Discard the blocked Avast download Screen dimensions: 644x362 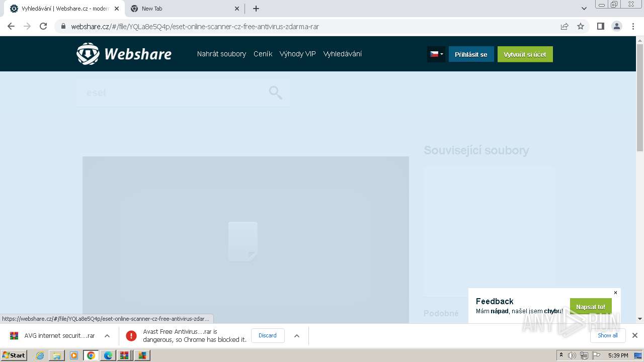click(x=268, y=335)
